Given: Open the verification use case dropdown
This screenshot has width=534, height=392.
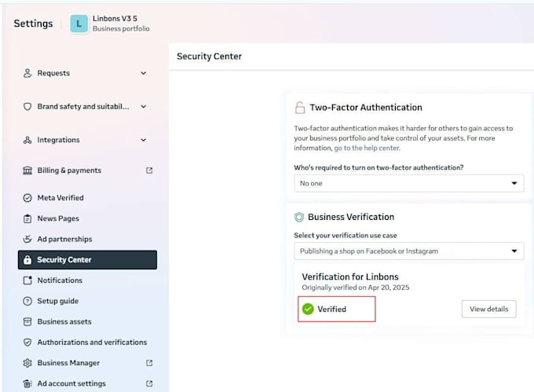Looking at the screenshot, I should [409, 251].
